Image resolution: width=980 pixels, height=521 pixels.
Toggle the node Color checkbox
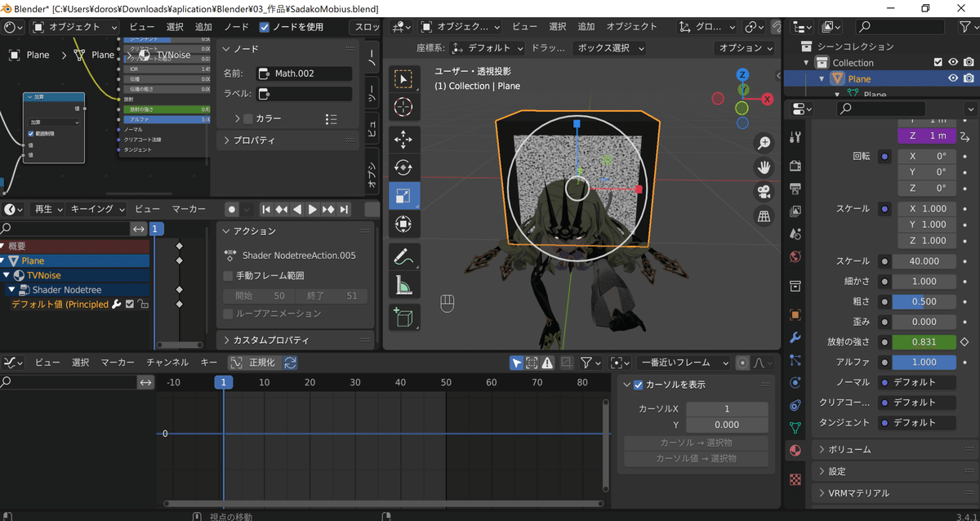(x=248, y=119)
